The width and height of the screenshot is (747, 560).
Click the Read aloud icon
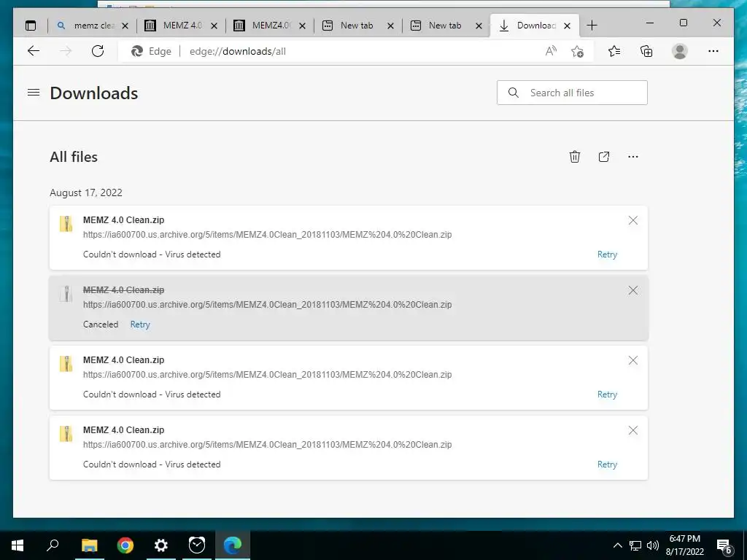tap(551, 51)
